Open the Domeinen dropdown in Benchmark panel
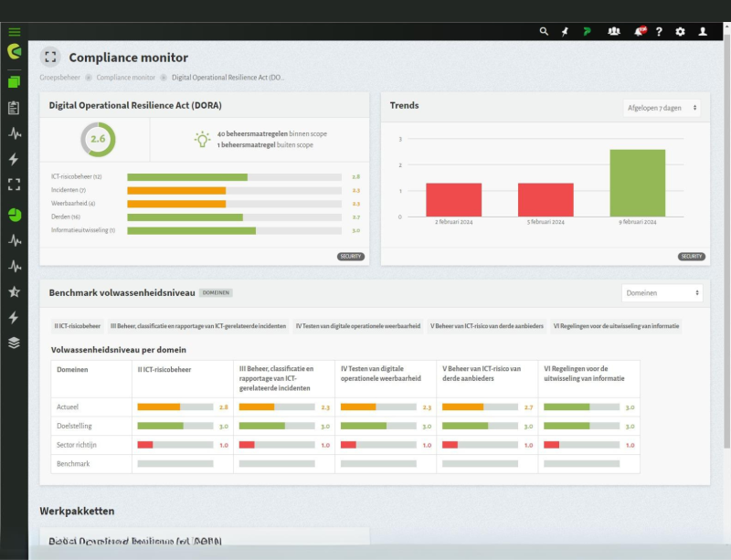 coord(662,293)
